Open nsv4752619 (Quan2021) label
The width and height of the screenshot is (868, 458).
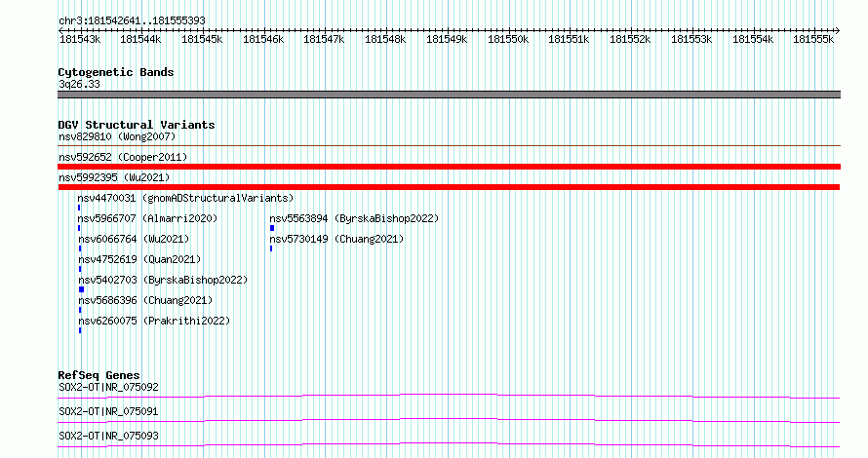(139, 259)
